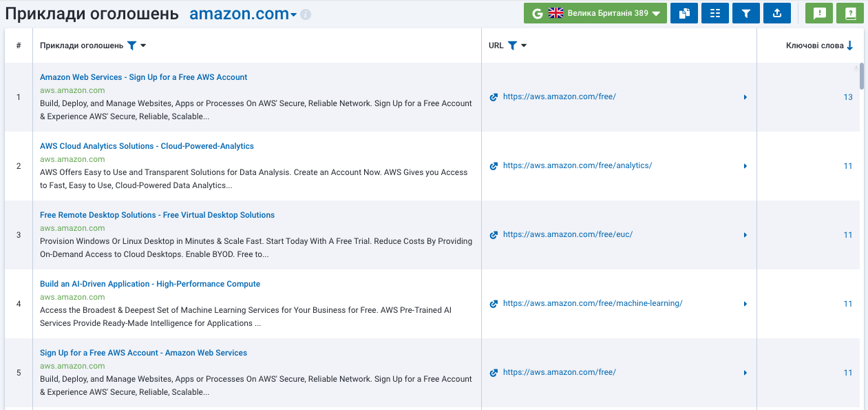
Task: Click the blue filter funnel toolbar button
Action: [746, 13]
